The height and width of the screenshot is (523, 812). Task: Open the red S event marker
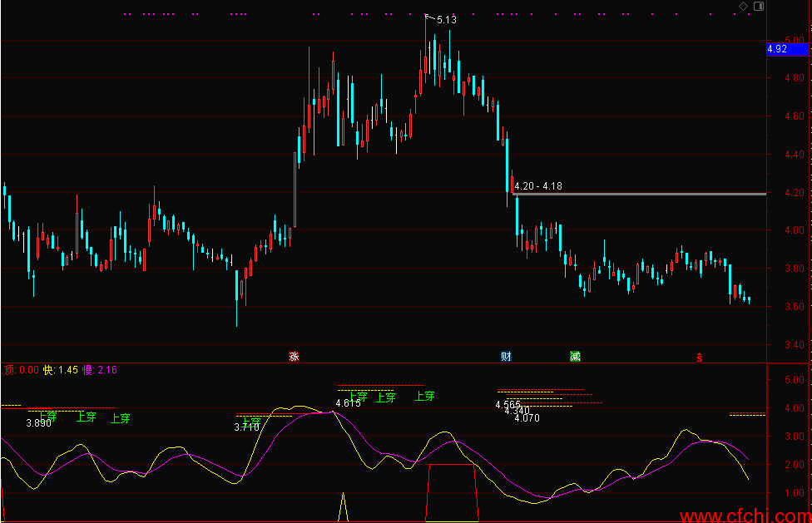(700, 357)
